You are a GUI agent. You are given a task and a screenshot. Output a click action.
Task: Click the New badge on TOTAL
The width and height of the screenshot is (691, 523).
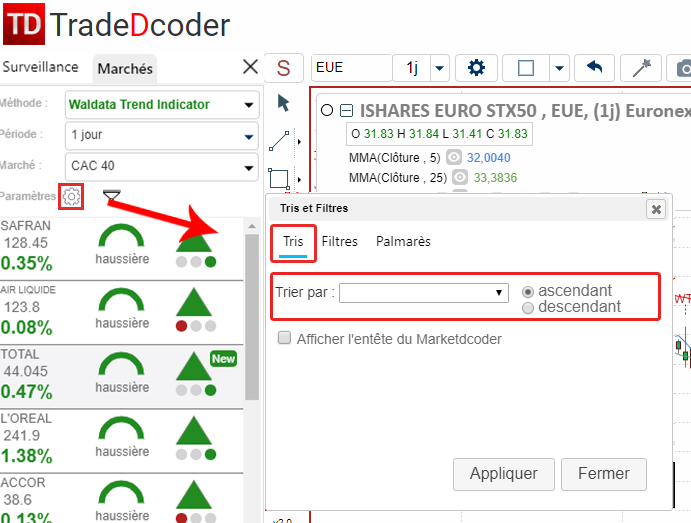[223, 359]
